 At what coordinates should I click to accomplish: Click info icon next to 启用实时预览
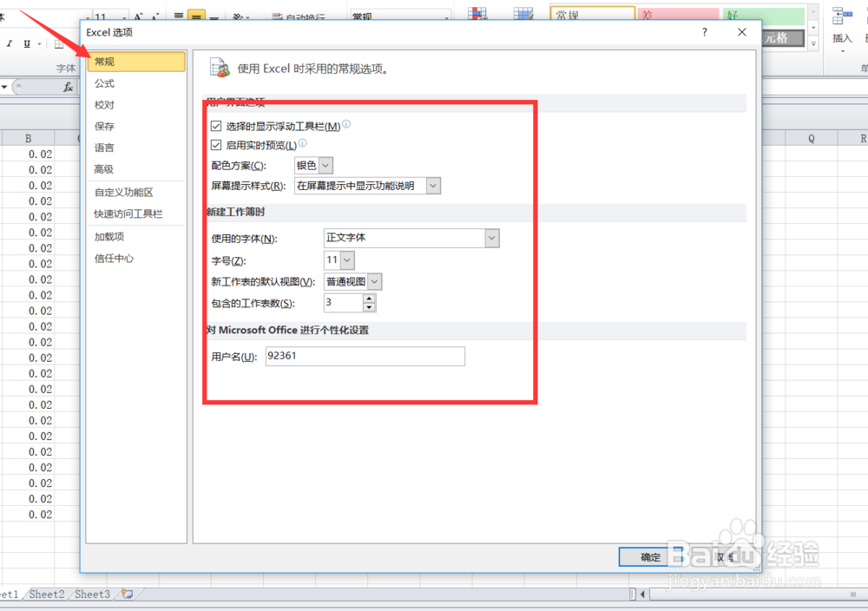click(302, 143)
